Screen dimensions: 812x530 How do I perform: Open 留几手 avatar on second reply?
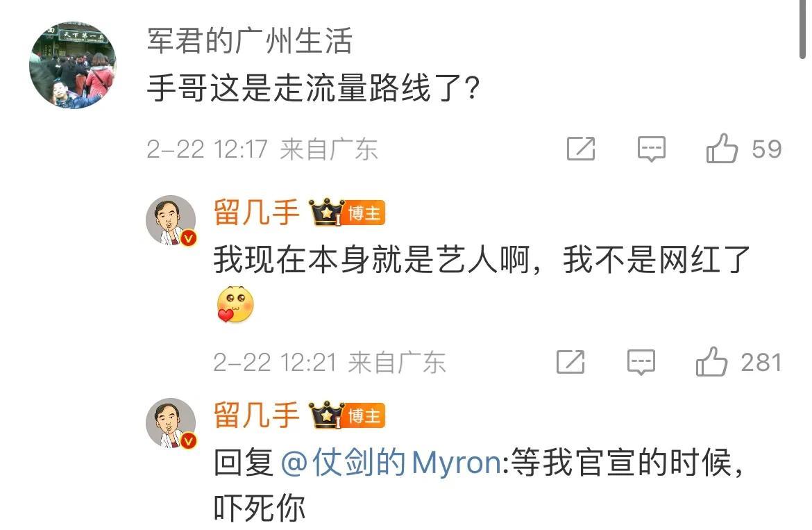171,423
